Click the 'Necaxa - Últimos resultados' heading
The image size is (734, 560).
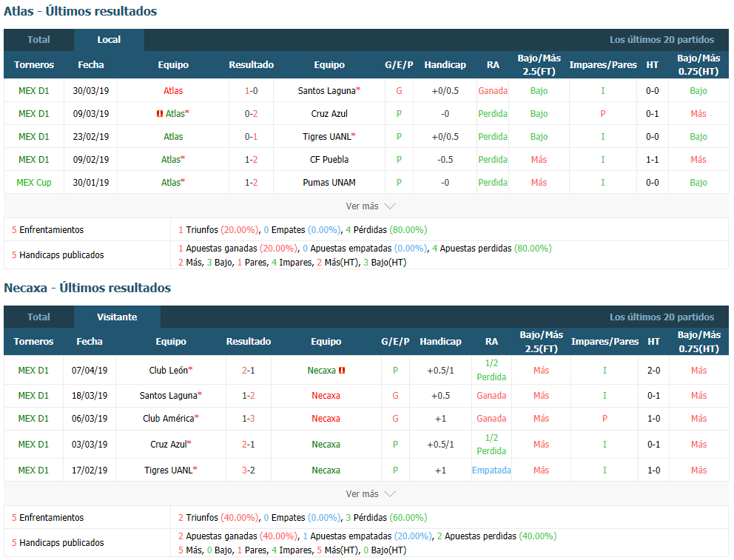(87, 288)
